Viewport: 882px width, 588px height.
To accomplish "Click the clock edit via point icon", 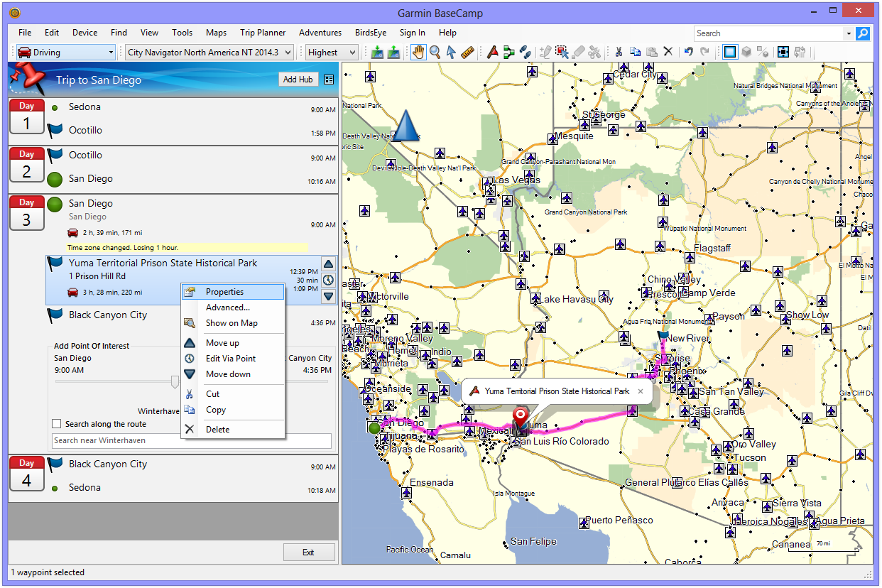I will 328,280.
